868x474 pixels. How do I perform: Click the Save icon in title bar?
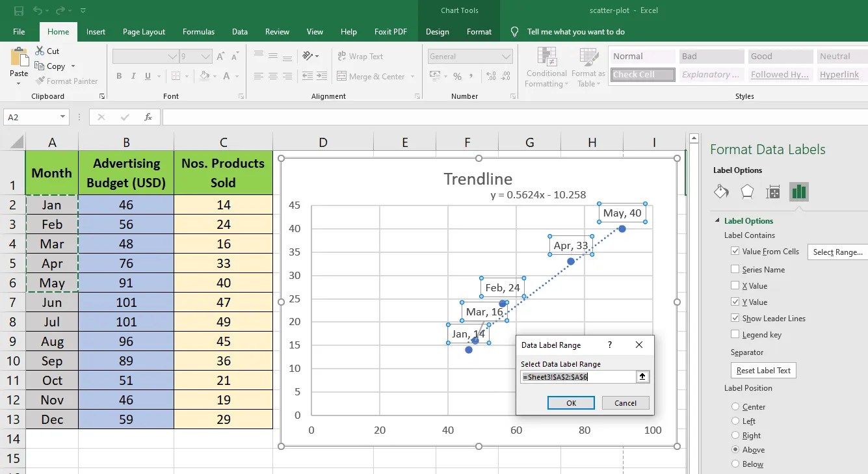coord(18,11)
